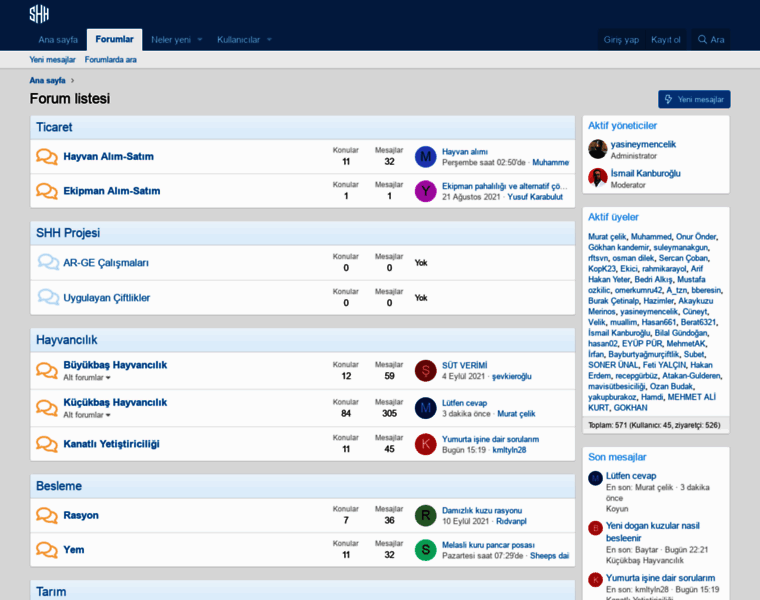The image size is (760, 600).
Task: Open the search magnifier Ara
Action: [x=711, y=40]
